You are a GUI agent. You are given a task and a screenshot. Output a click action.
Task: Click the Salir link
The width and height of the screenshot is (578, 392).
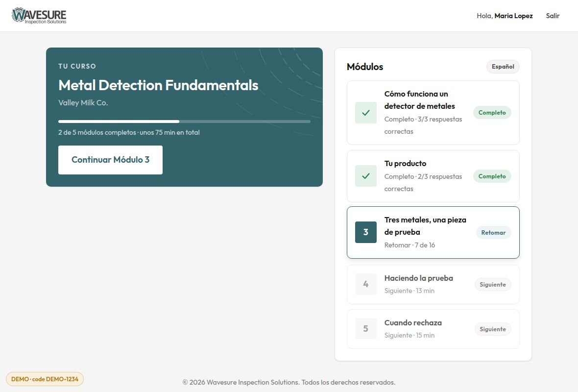pyautogui.click(x=553, y=16)
